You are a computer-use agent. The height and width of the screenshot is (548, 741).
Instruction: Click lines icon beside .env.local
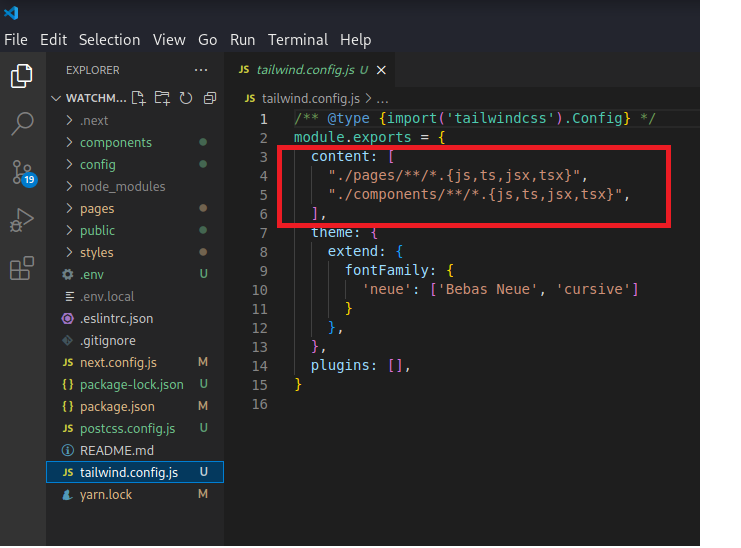click(x=69, y=297)
